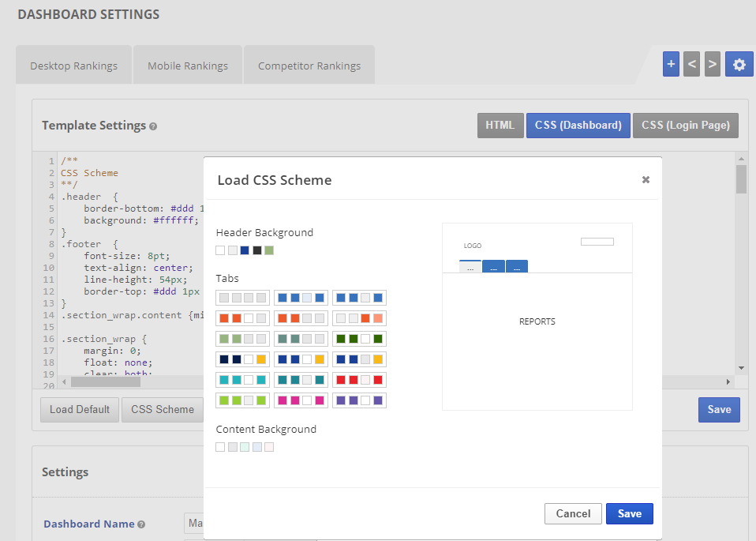Viewport: 756px width, 541px height.
Task: Select the dark blue Header Background swatch
Action: [245, 250]
